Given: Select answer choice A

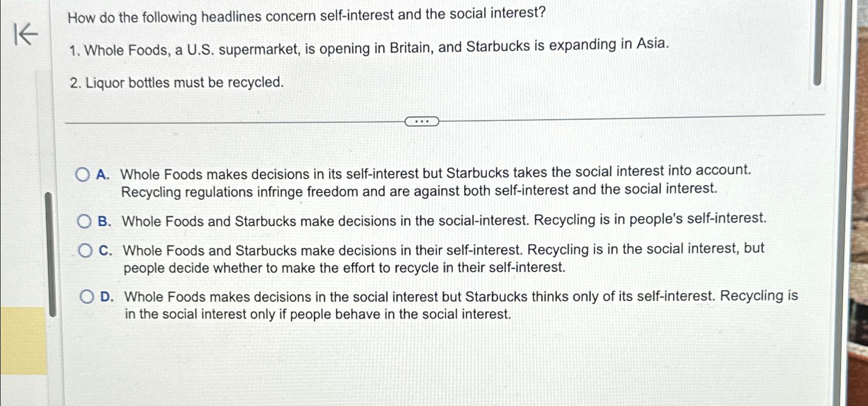Looking at the screenshot, I should click(83, 175).
